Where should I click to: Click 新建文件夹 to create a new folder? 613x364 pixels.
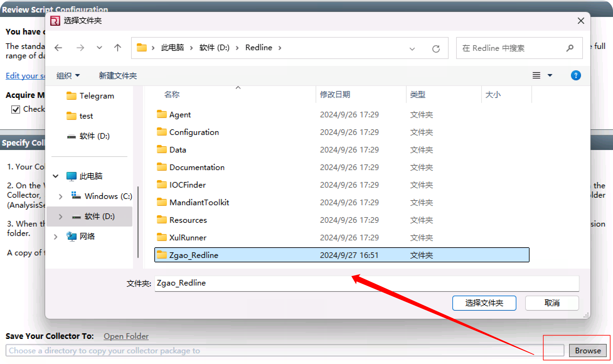pos(118,76)
